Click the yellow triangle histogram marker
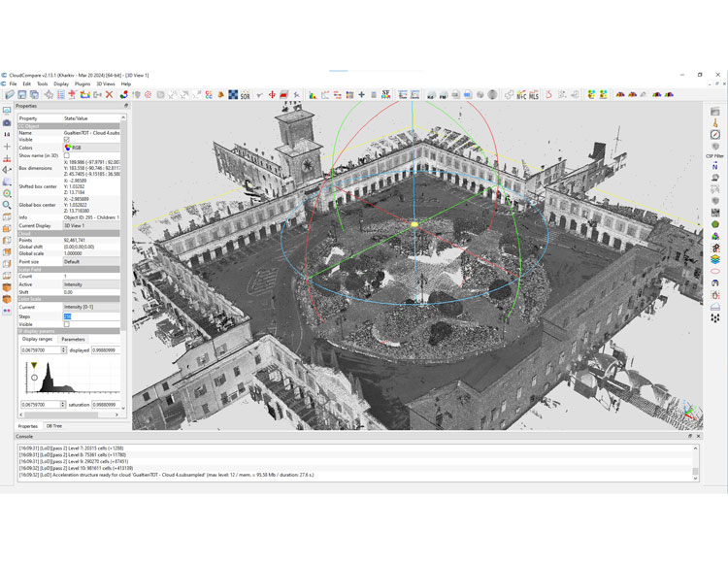This screenshot has width=728, height=564. coord(34,366)
